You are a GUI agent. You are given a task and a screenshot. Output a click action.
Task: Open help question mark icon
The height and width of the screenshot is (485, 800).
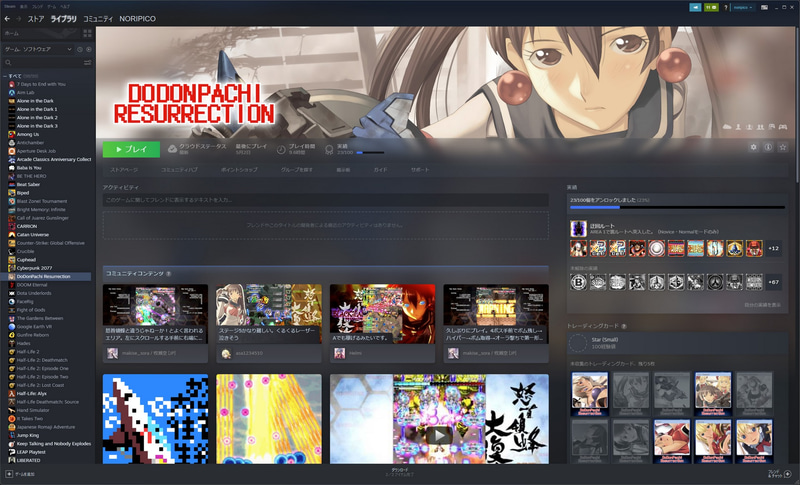[x=725, y=7]
